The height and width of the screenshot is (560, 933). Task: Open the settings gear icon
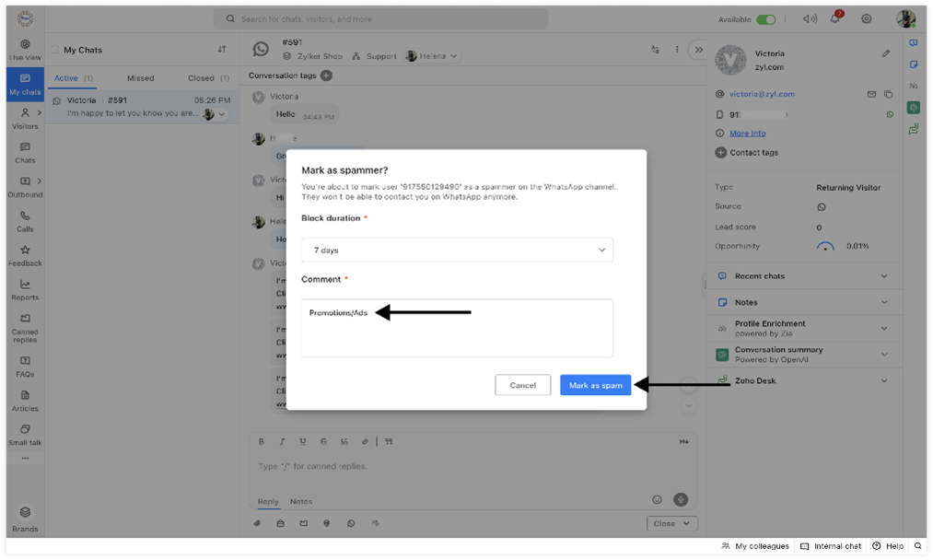click(867, 18)
